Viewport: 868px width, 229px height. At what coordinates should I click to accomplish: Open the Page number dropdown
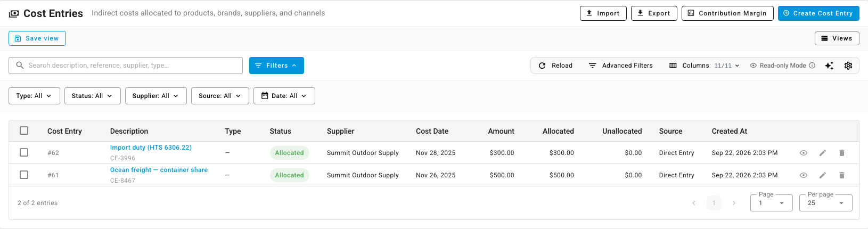coord(771,203)
